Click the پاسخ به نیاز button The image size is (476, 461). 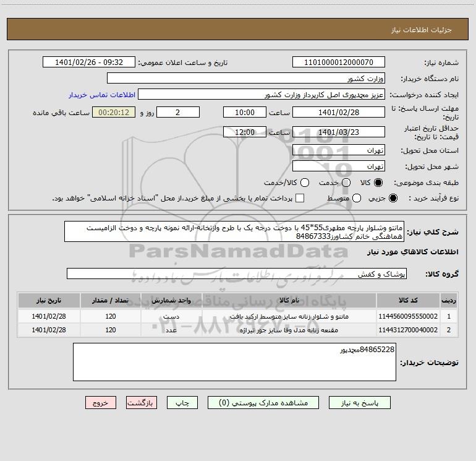pyautogui.click(x=359, y=403)
